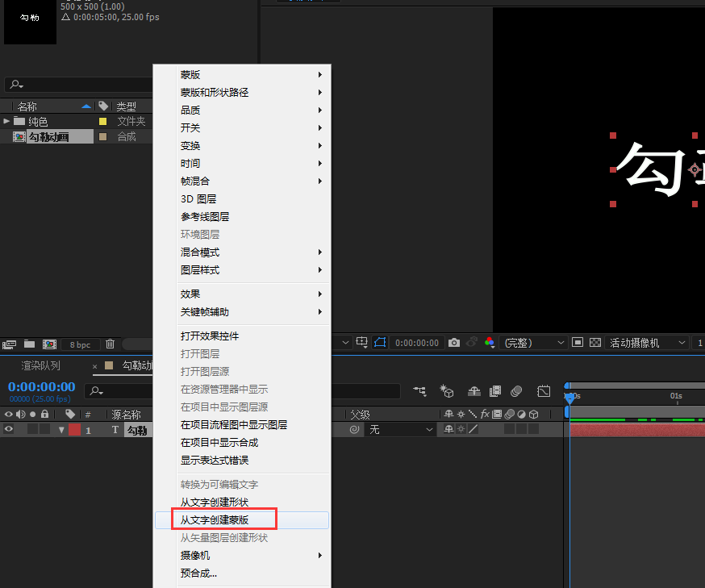
Task: Click Interpret Footage icon in project panel
Action: 9,344
